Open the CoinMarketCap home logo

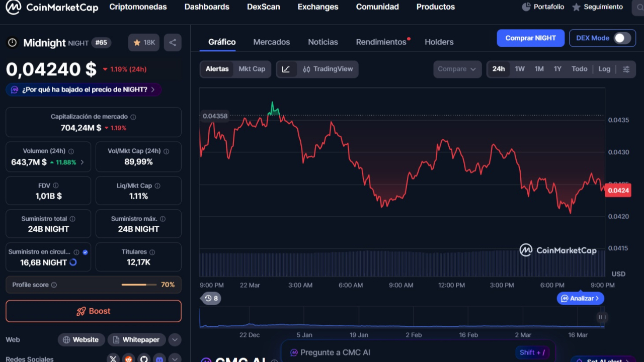click(x=52, y=7)
